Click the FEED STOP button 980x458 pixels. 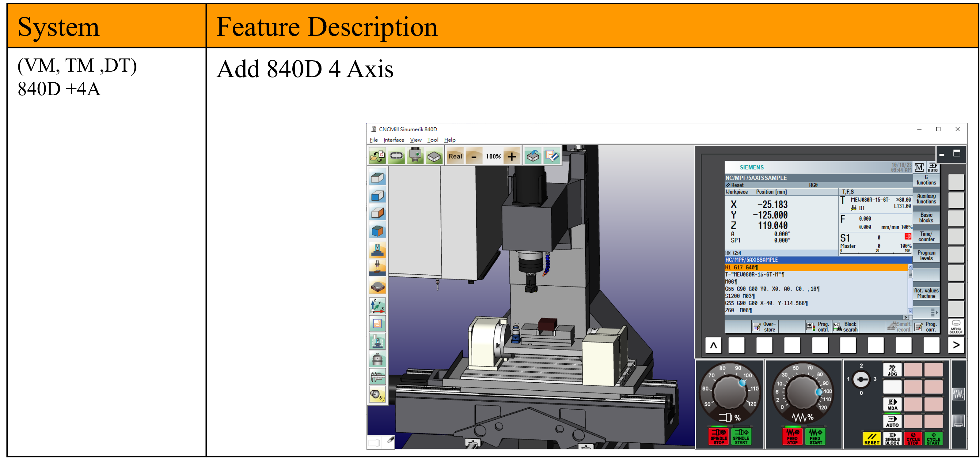[792, 436]
